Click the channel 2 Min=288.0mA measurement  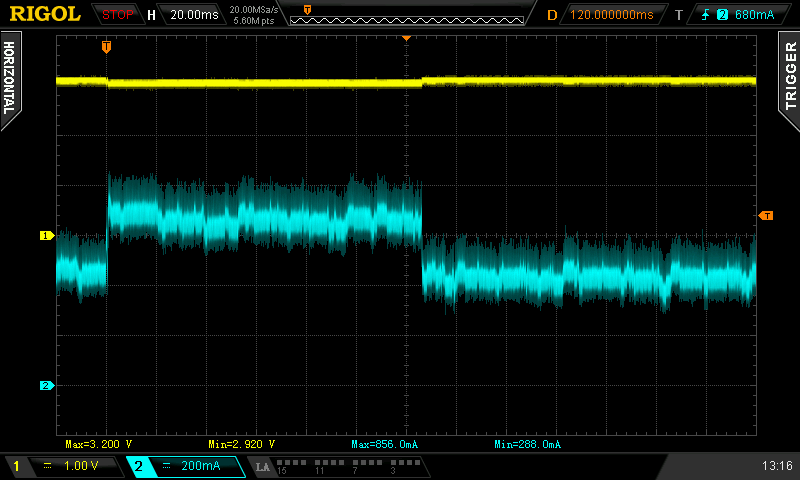click(x=527, y=444)
